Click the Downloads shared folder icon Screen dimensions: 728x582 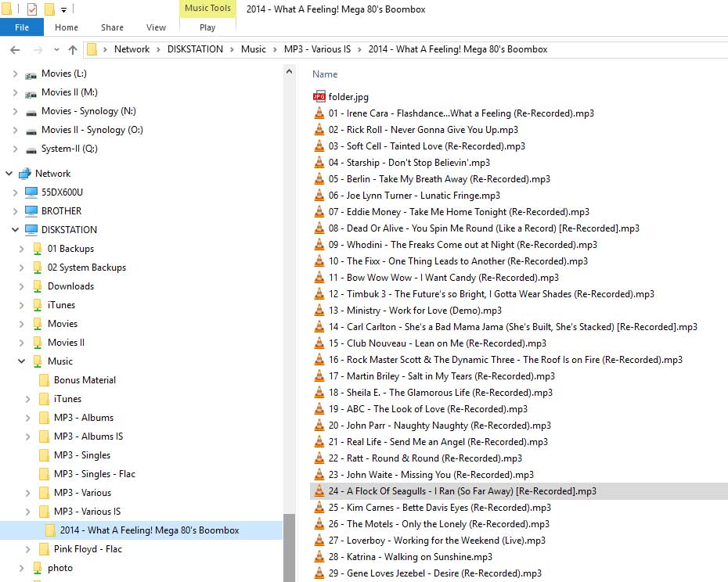pyautogui.click(x=38, y=286)
